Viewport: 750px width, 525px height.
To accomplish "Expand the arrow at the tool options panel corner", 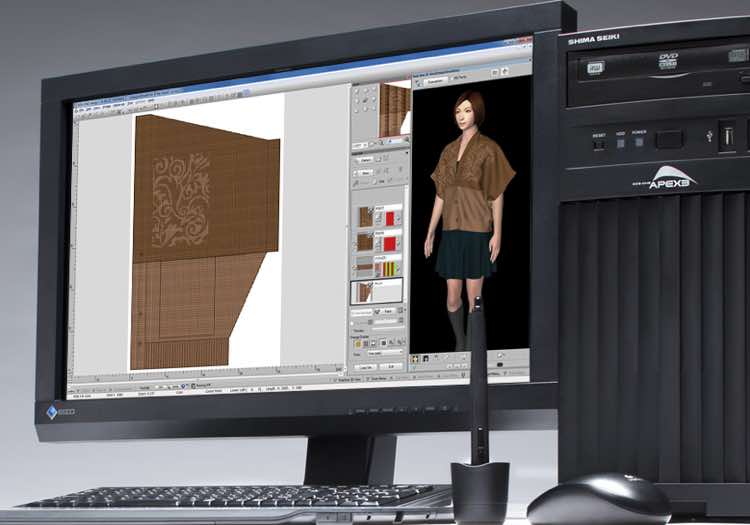I will 407,153.
